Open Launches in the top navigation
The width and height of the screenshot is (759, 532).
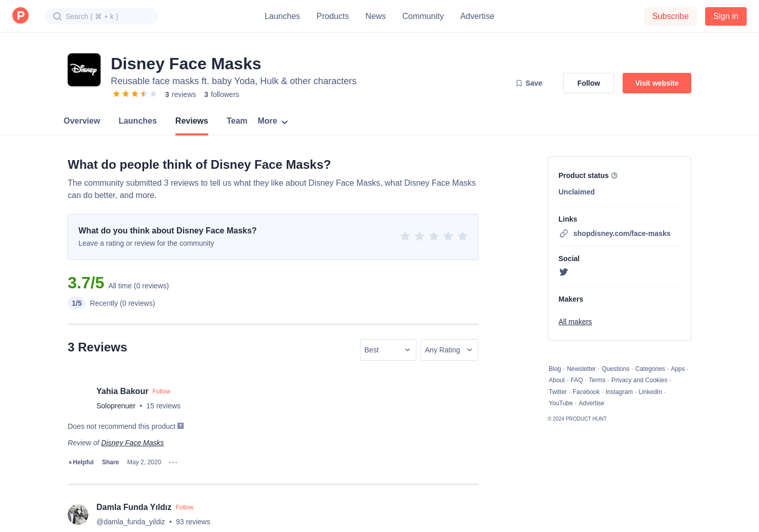coord(282,16)
